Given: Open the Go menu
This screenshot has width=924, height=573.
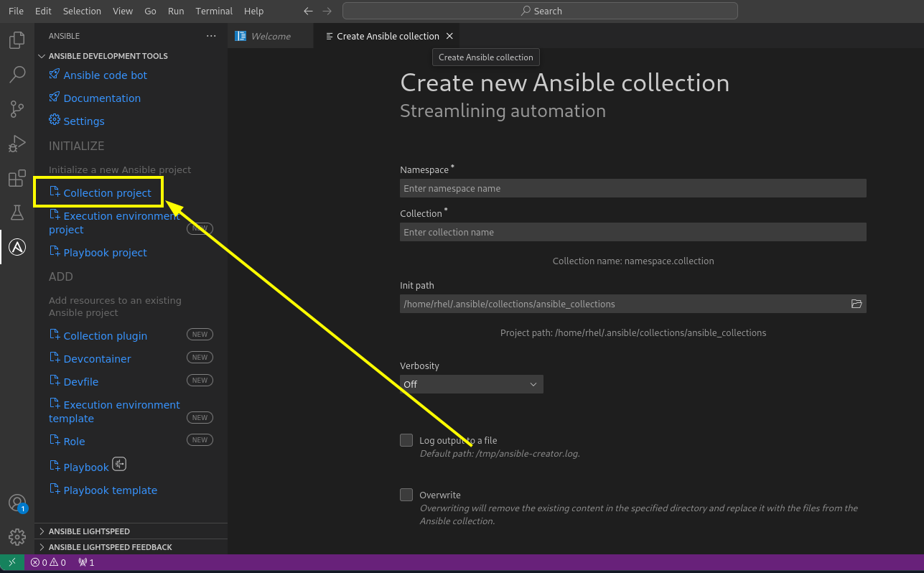Looking at the screenshot, I should (150, 11).
